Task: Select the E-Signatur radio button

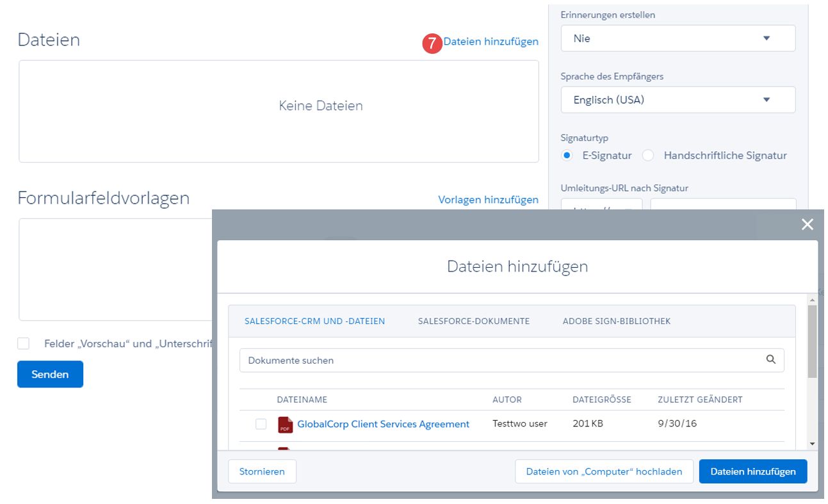Action: 567,156
